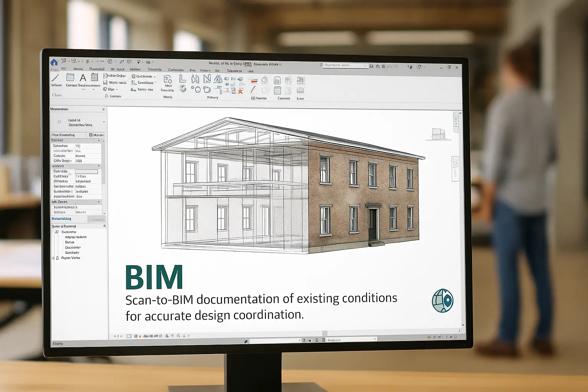Click the Manage button in the properties palette

coord(96,135)
